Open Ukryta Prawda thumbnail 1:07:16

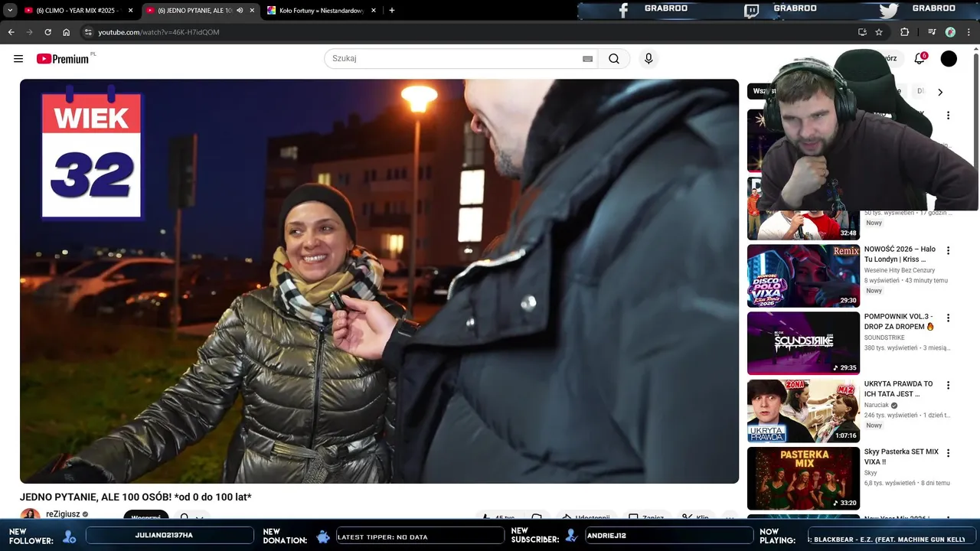(803, 411)
